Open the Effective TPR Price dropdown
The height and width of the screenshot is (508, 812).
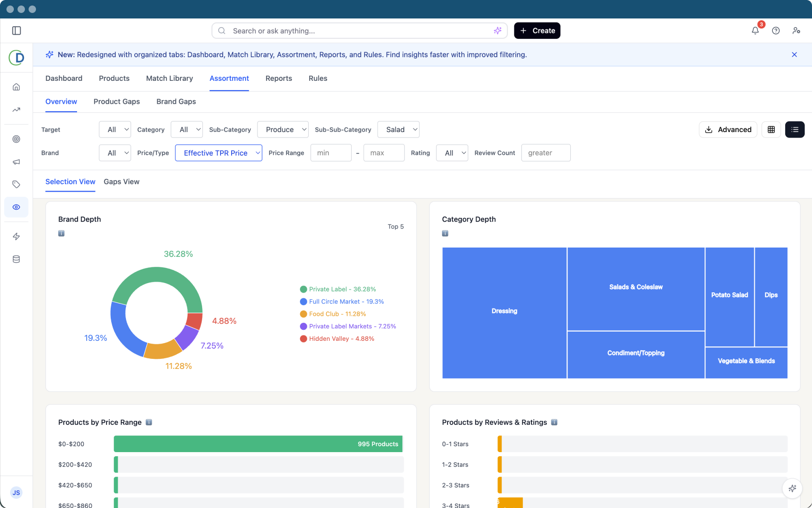click(219, 153)
